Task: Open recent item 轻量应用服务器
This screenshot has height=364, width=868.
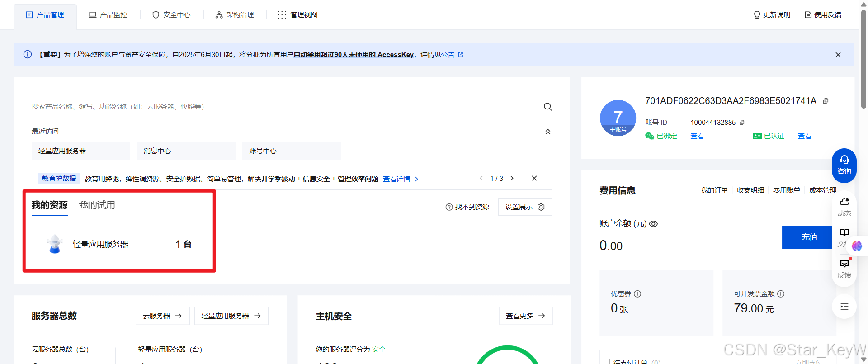Action: coord(81,151)
